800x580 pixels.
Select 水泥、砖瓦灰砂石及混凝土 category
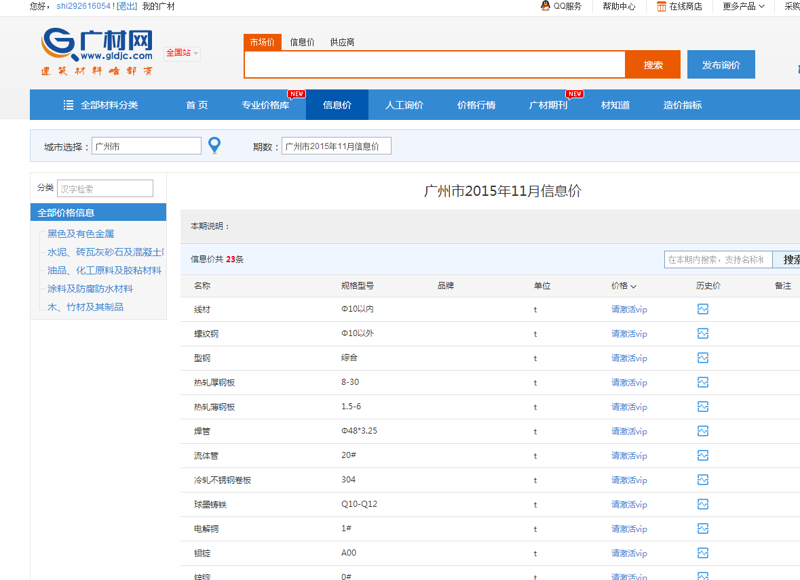[106, 252]
